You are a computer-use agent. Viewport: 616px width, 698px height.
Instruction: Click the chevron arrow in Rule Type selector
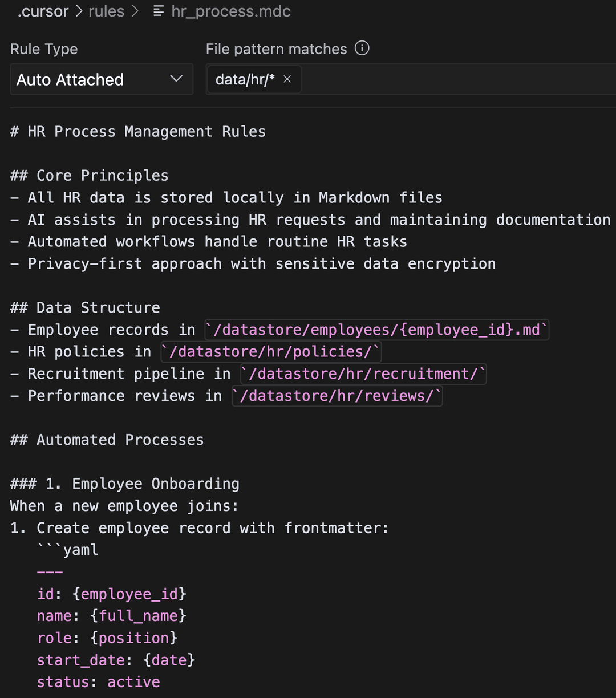coord(176,79)
